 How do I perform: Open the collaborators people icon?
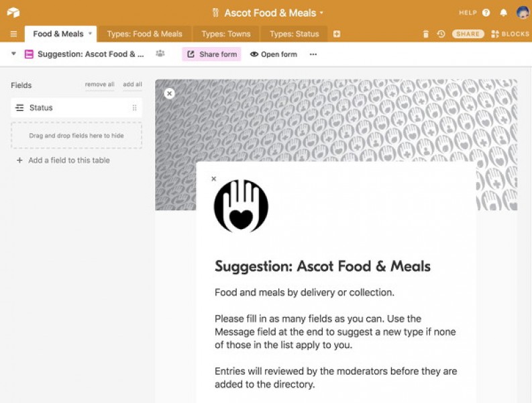(160, 53)
